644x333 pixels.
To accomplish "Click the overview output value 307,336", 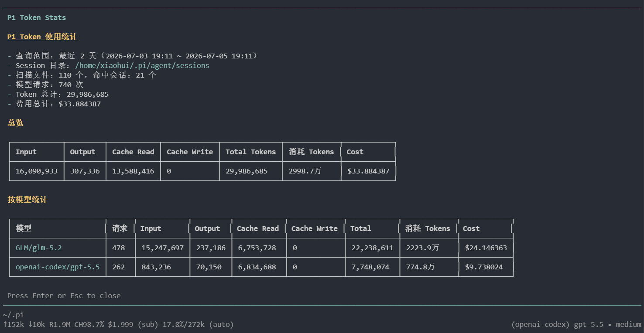I will pos(85,171).
